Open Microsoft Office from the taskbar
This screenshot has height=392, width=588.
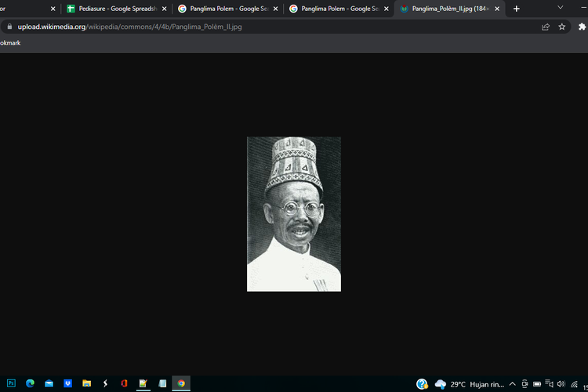click(124, 383)
